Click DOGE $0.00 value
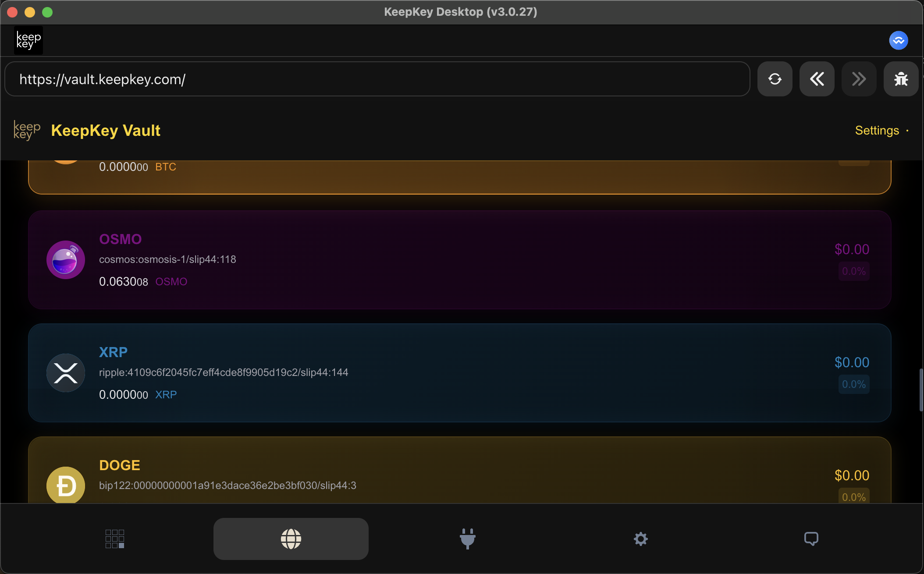Viewport: 924px width, 574px height. [852, 475]
